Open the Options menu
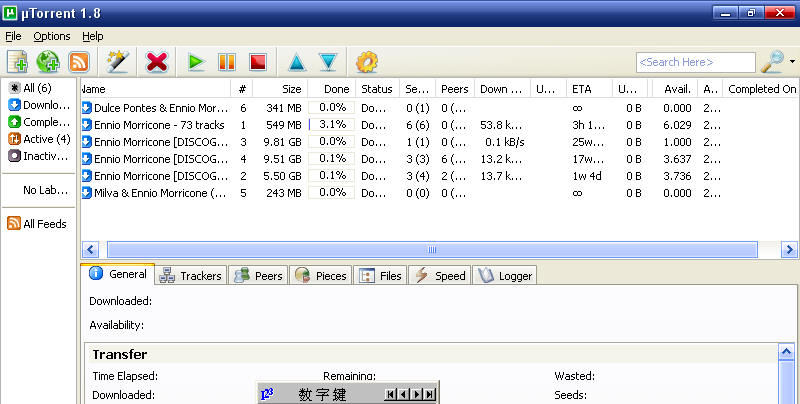The height and width of the screenshot is (404, 800). 52,36
